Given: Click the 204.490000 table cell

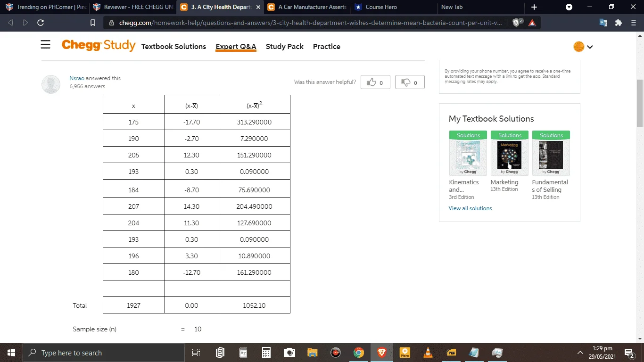Looking at the screenshot, I should [254, 206].
